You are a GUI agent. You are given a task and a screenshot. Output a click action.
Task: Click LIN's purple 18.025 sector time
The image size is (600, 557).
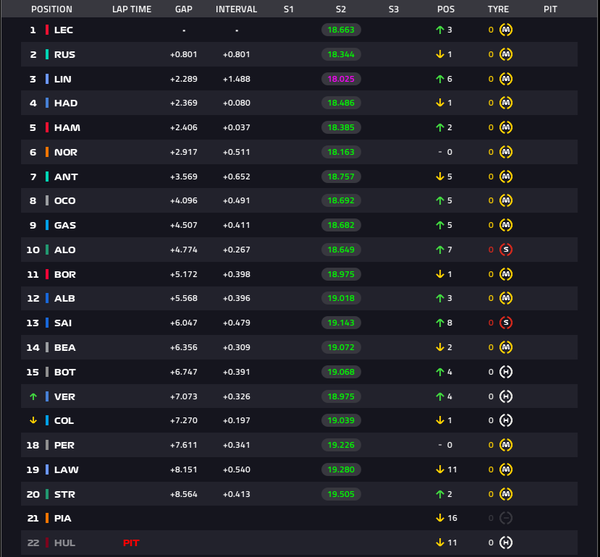point(341,79)
